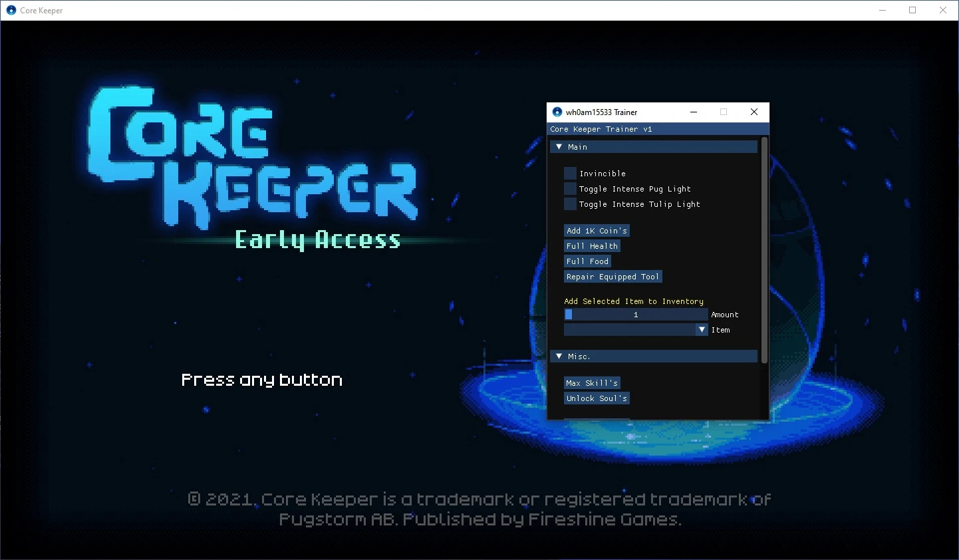Repair the equipped tool
959x560 pixels.
tap(613, 276)
